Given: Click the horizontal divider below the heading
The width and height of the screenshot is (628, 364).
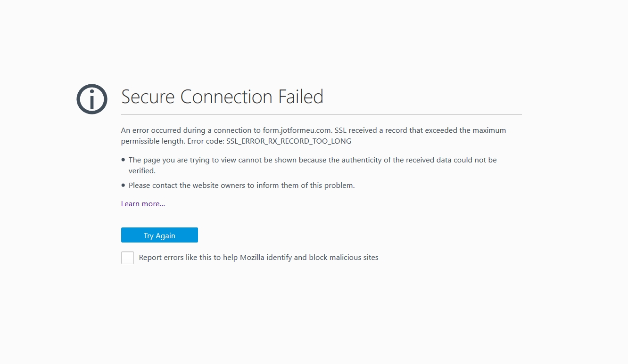Looking at the screenshot, I should (x=321, y=114).
